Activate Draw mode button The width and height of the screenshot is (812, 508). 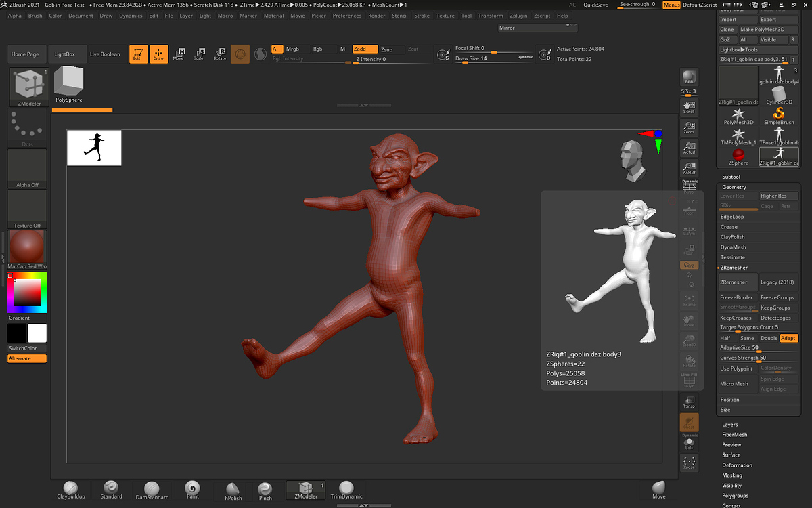[x=159, y=54]
